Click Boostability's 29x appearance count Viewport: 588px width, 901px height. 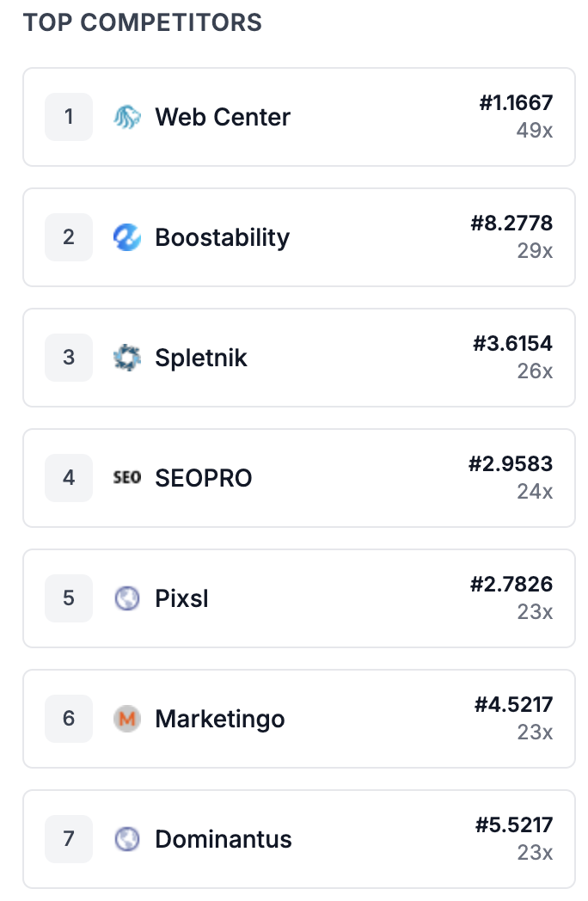pos(535,251)
